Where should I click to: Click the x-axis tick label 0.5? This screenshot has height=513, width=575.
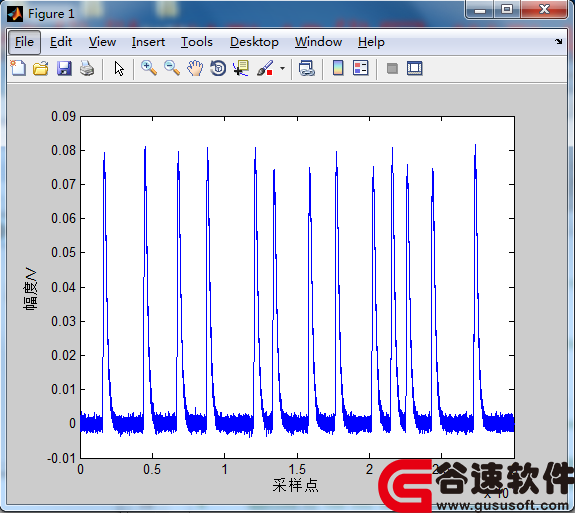pos(152,470)
